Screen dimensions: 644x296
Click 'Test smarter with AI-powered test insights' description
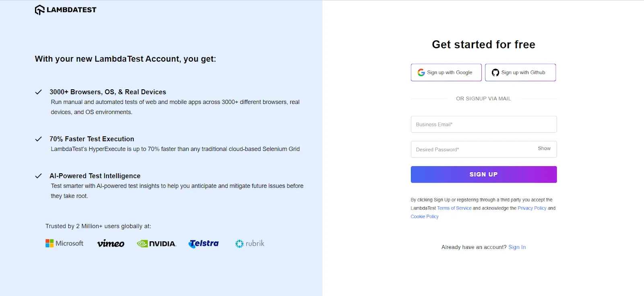tap(177, 191)
